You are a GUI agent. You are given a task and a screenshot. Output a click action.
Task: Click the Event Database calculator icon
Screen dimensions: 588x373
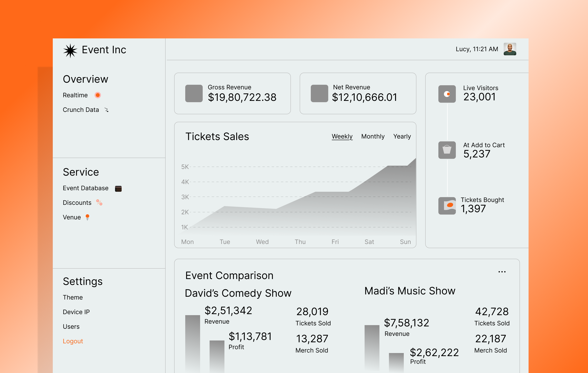click(x=118, y=188)
